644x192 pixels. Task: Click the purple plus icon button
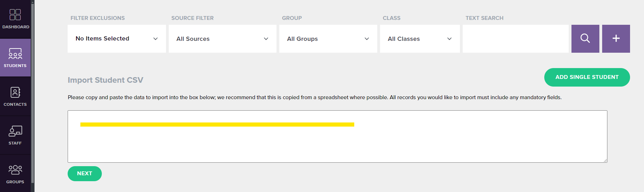tap(616, 39)
